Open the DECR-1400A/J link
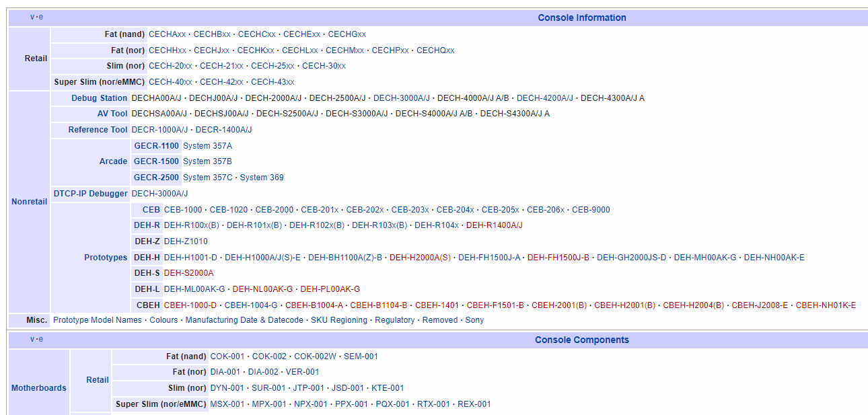This screenshot has height=415, width=868. point(224,130)
